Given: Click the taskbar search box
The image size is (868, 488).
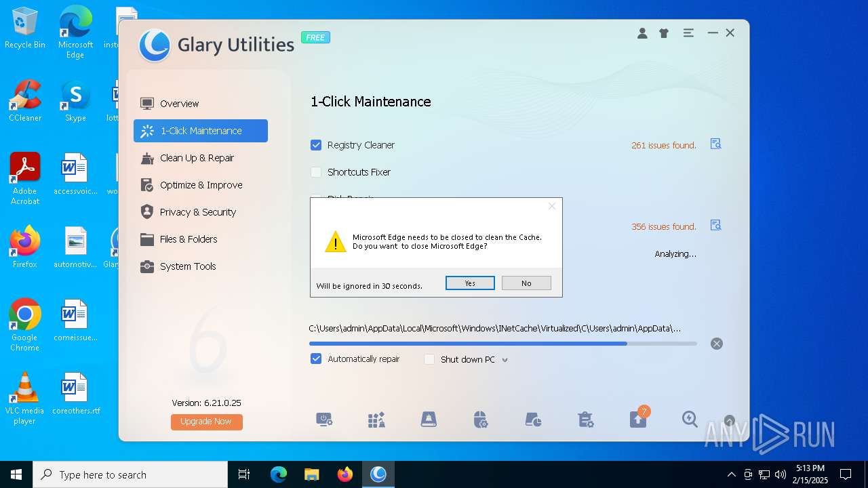Looking at the screenshot, I should point(130,474).
